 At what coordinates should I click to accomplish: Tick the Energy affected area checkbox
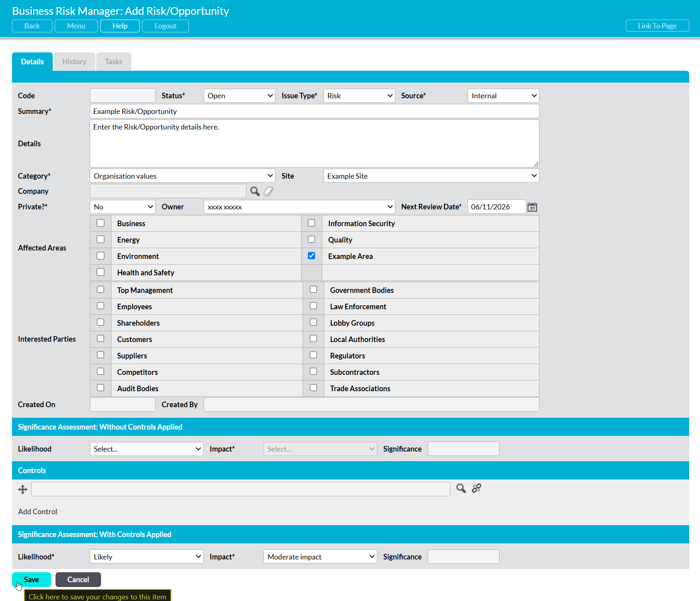101,239
